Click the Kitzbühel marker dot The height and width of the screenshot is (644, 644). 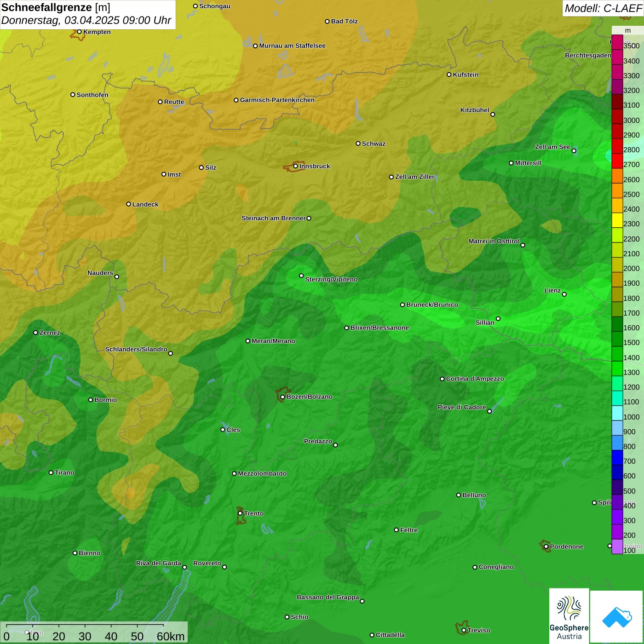click(493, 115)
